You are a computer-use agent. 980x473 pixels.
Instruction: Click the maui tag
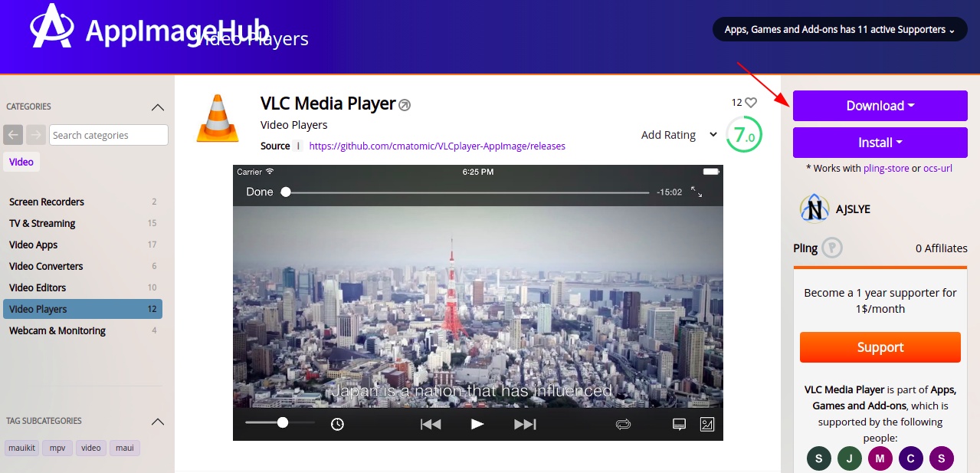coord(125,448)
